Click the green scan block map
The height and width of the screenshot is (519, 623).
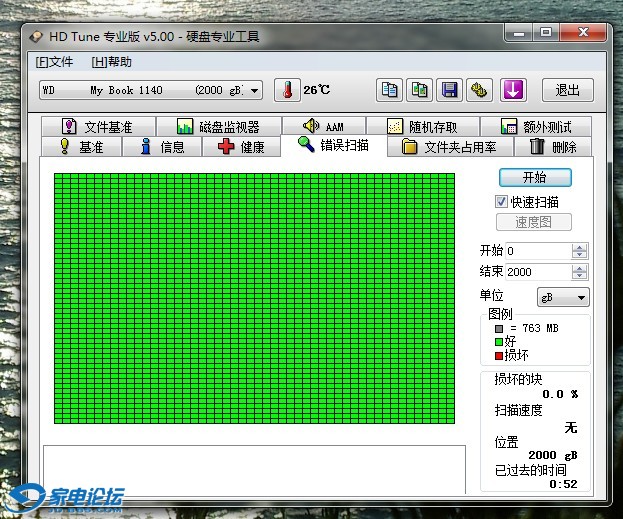pos(254,298)
